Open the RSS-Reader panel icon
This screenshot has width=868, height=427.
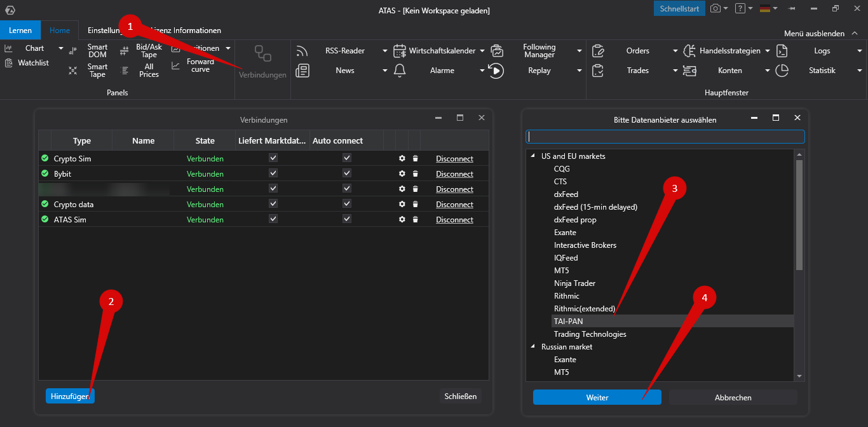click(302, 51)
